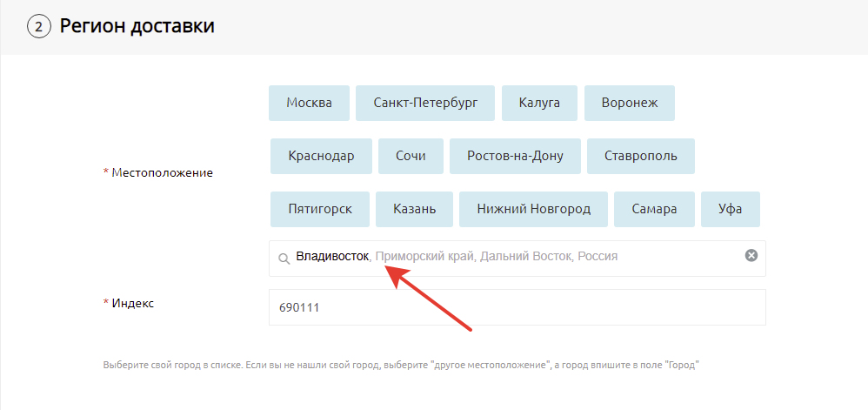Viewport: 868px width, 410px height.
Task: Select Ростов-на-Дону city button
Action: (x=515, y=157)
